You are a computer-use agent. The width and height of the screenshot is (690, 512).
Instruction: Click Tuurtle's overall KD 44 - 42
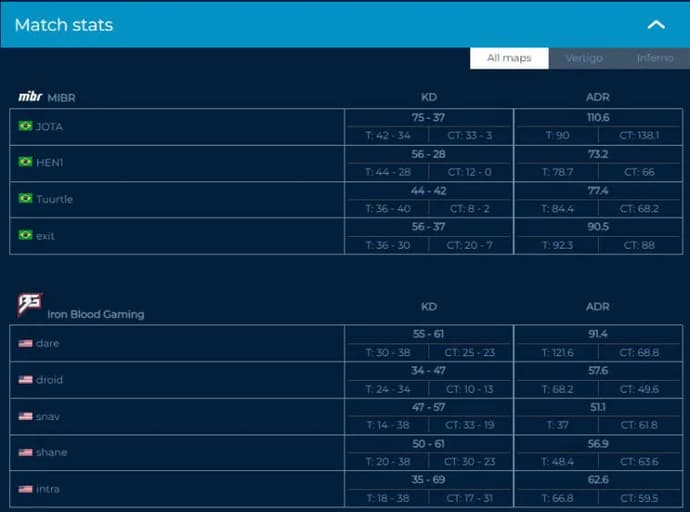pyautogui.click(x=428, y=190)
